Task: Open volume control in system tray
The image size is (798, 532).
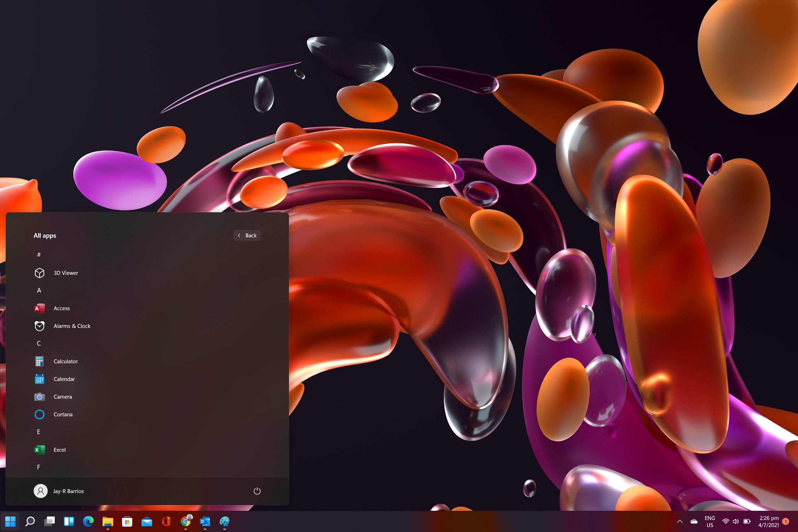Action: click(736, 521)
